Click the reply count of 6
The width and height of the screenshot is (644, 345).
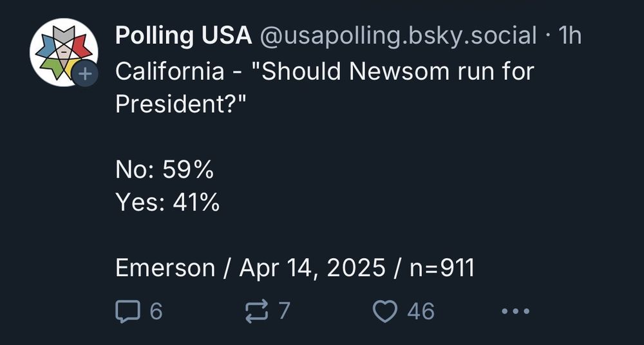coord(156,312)
